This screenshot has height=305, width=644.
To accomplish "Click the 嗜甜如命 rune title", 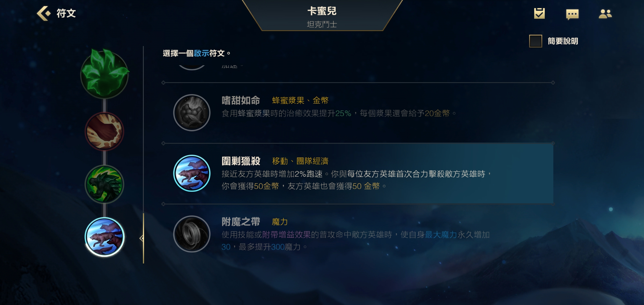I will point(241,100).
